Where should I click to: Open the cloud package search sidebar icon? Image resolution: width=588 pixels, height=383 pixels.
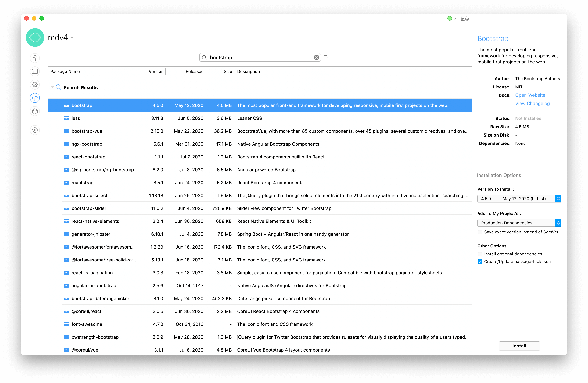pos(35,98)
